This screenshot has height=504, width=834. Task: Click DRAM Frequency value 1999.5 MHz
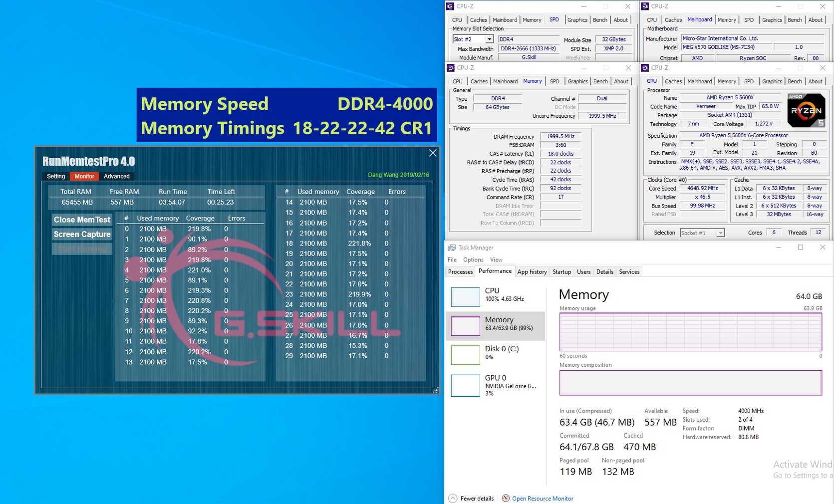pyautogui.click(x=560, y=136)
